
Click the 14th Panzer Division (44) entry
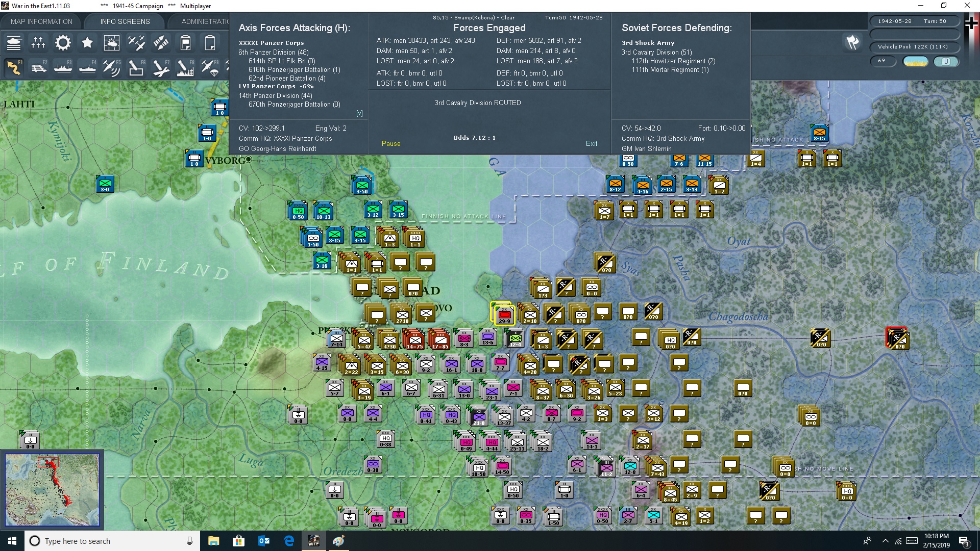pos(276,95)
